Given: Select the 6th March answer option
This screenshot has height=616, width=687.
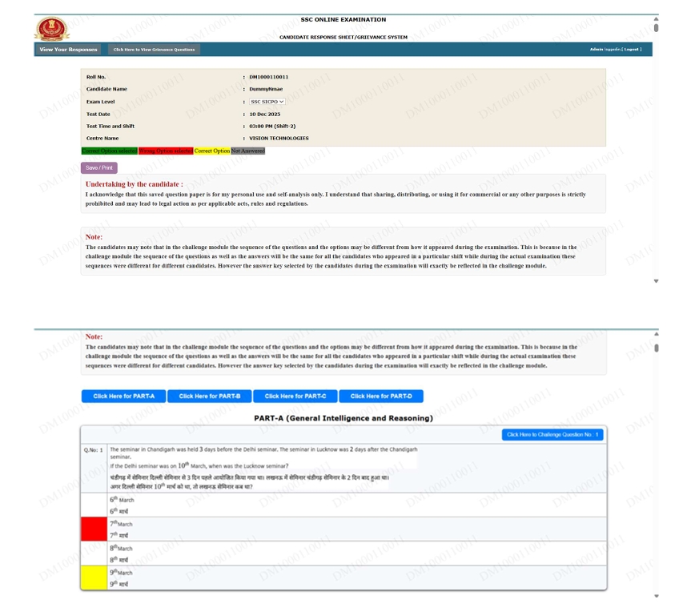Looking at the screenshot, I should click(123, 505).
